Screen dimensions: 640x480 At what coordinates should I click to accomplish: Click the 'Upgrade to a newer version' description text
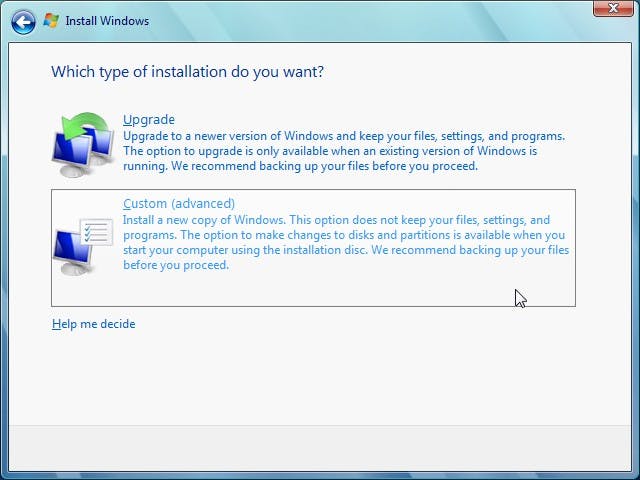(x=344, y=151)
